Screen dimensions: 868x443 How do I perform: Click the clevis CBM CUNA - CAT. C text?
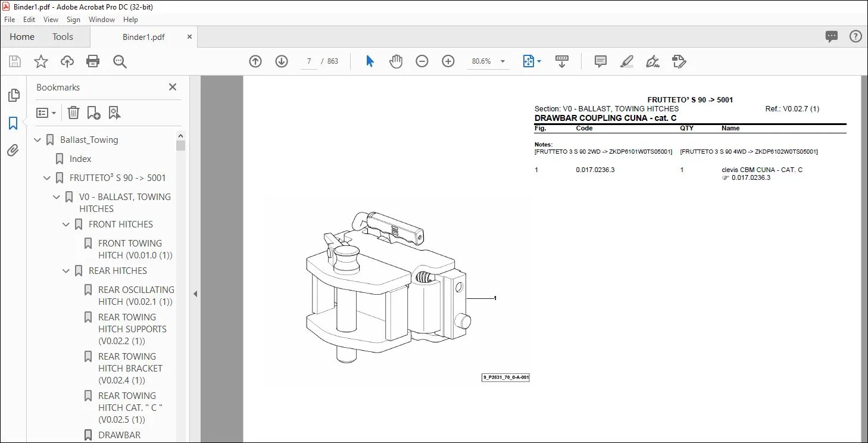tap(762, 170)
